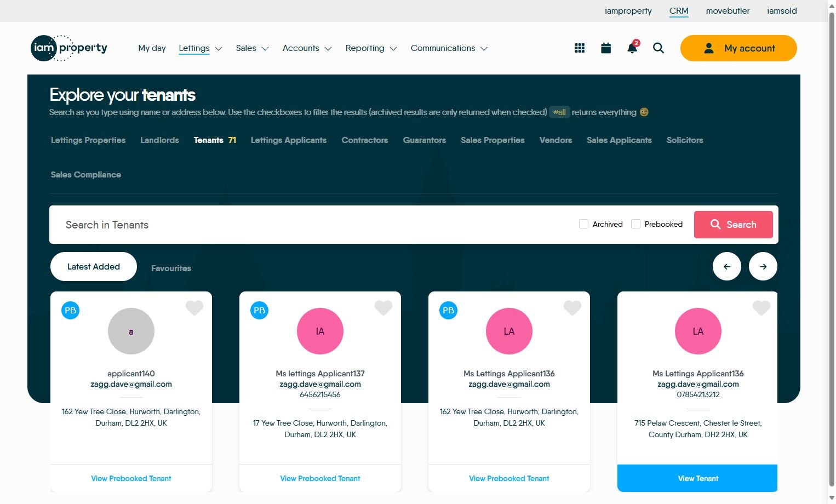Open the apps grid icon
836x504 pixels.
580,48
